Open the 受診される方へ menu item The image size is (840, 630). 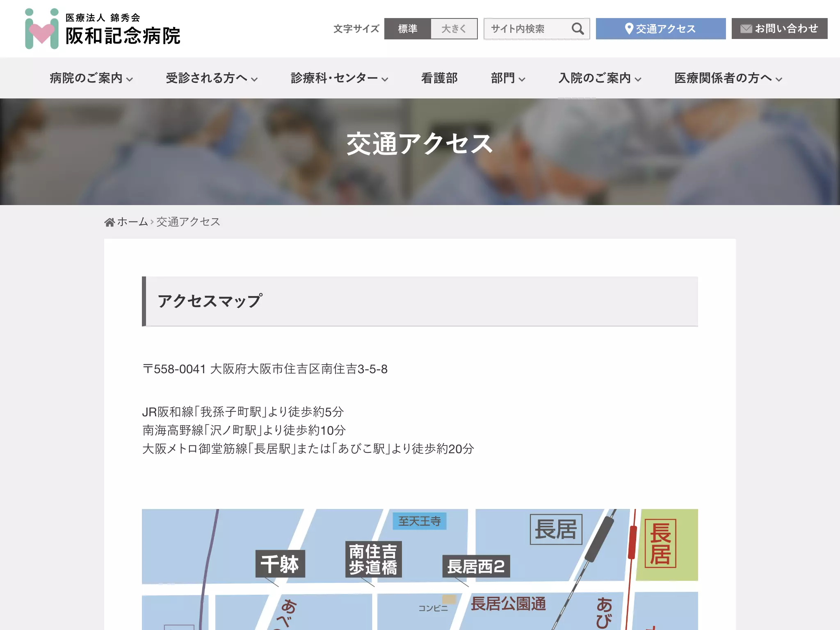[207, 78]
